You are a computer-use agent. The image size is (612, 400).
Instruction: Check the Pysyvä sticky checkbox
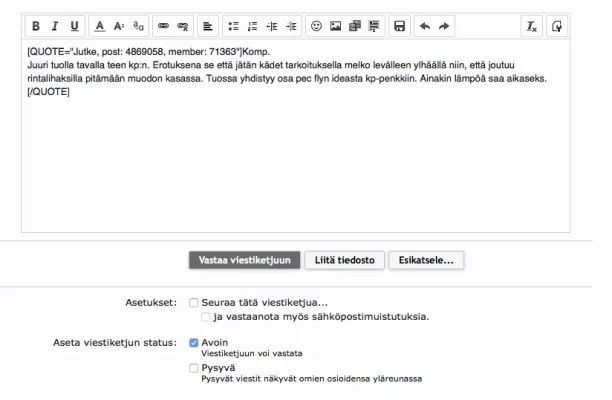(194, 368)
